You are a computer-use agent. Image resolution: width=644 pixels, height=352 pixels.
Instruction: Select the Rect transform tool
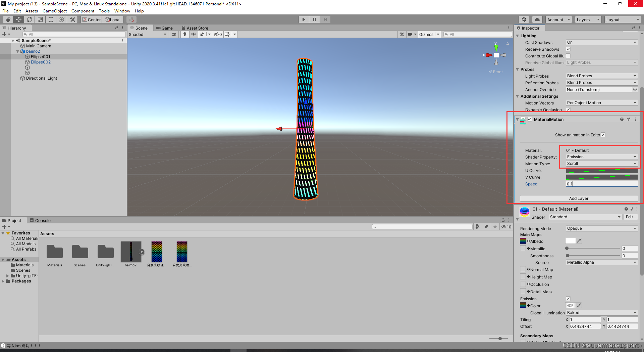point(51,19)
